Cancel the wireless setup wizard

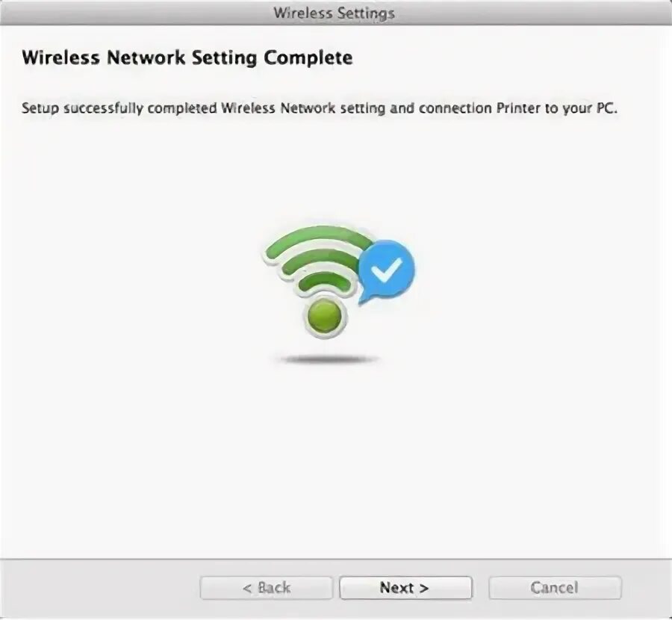(x=555, y=587)
